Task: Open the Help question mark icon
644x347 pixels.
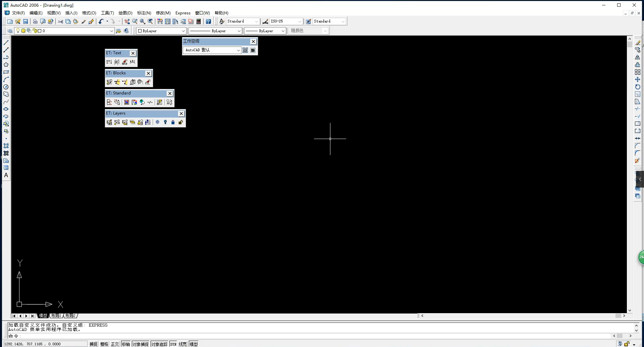Action: (x=208, y=21)
